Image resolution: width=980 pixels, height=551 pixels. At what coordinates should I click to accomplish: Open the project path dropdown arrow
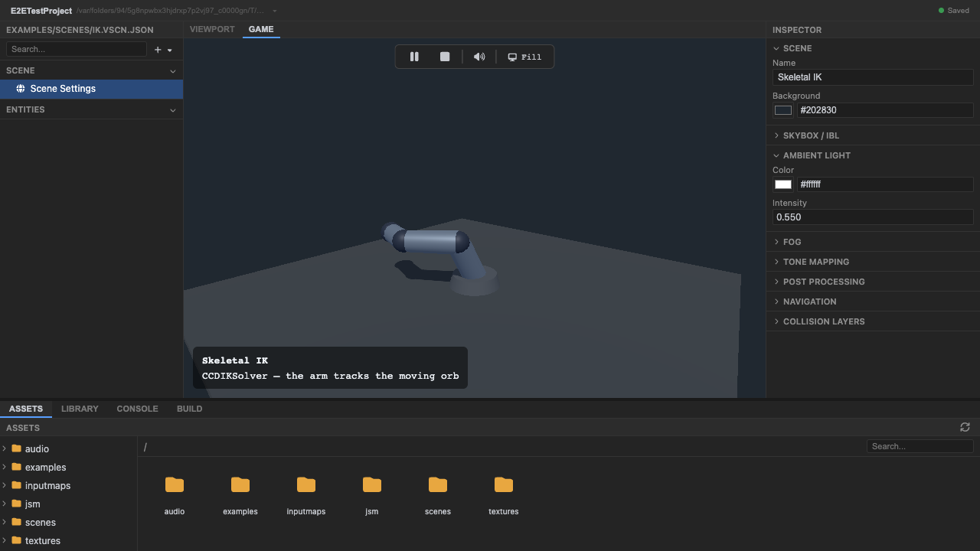tap(275, 11)
